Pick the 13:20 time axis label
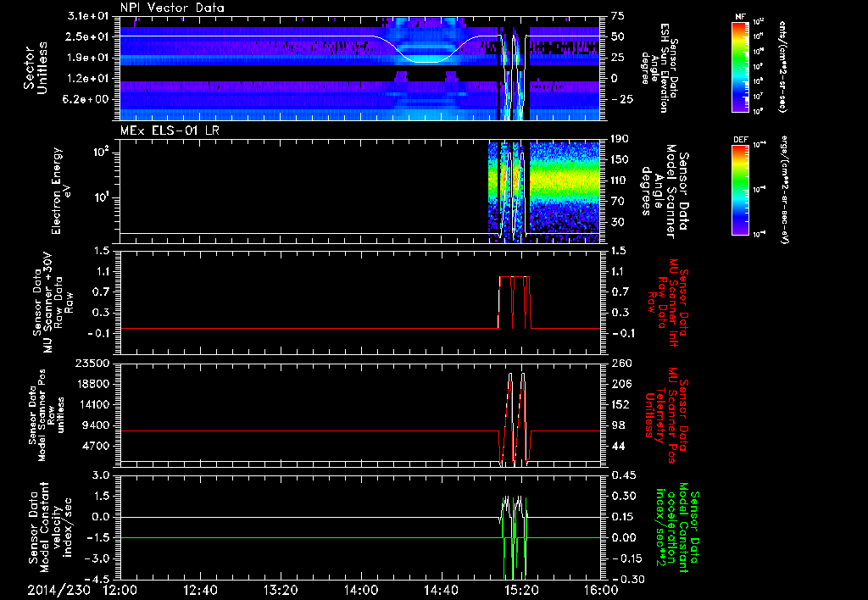The image size is (868, 600). (x=280, y=590)
